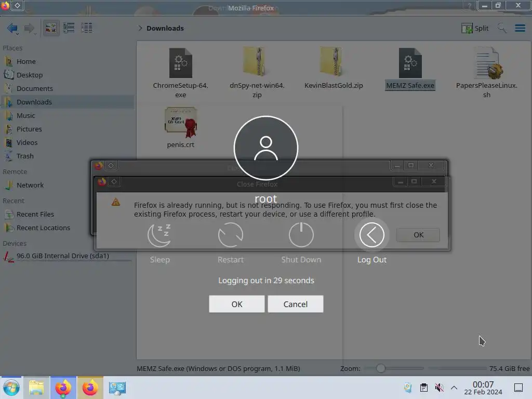
Task: Select the Log Out arrow icon
Action: pyautogui.click(x=372, y=235)
